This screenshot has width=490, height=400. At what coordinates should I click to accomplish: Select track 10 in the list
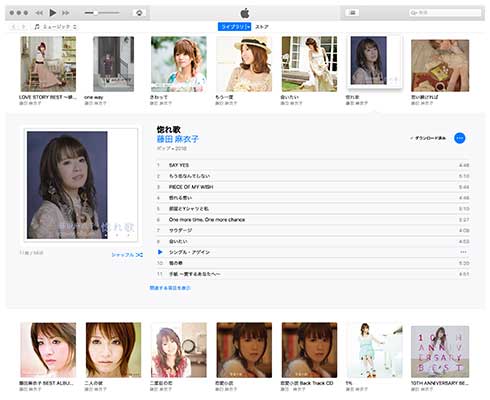(313, 263)
